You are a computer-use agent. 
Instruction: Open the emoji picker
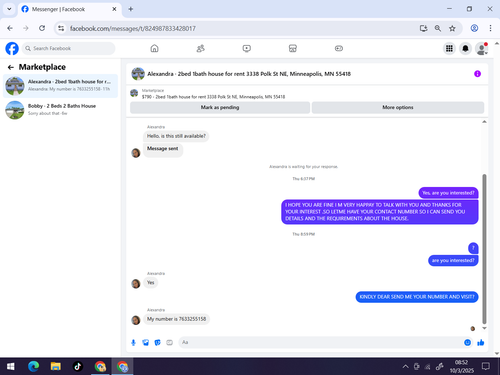pos(467,342)
